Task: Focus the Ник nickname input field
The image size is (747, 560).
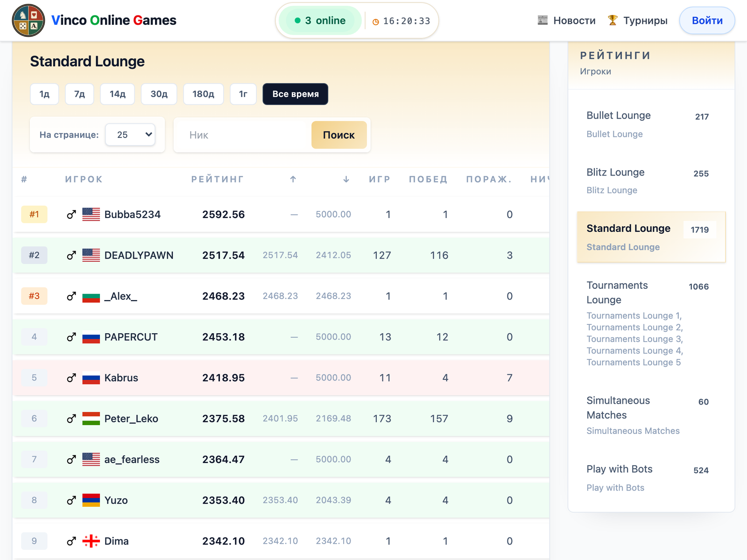Action: (243, 135)
